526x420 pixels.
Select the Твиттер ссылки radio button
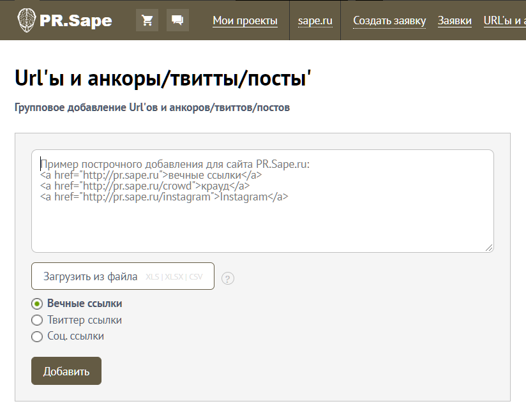[37, 320]
